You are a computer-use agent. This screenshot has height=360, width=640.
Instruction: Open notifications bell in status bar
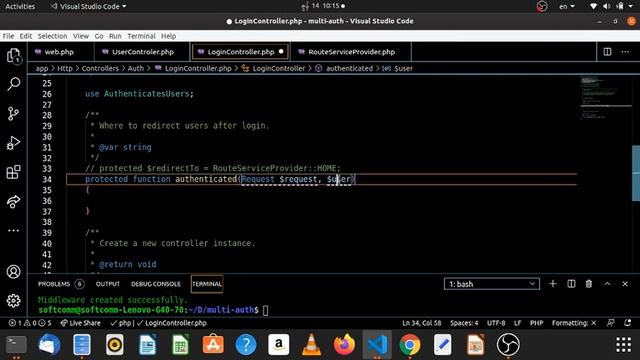coord(628,323)
